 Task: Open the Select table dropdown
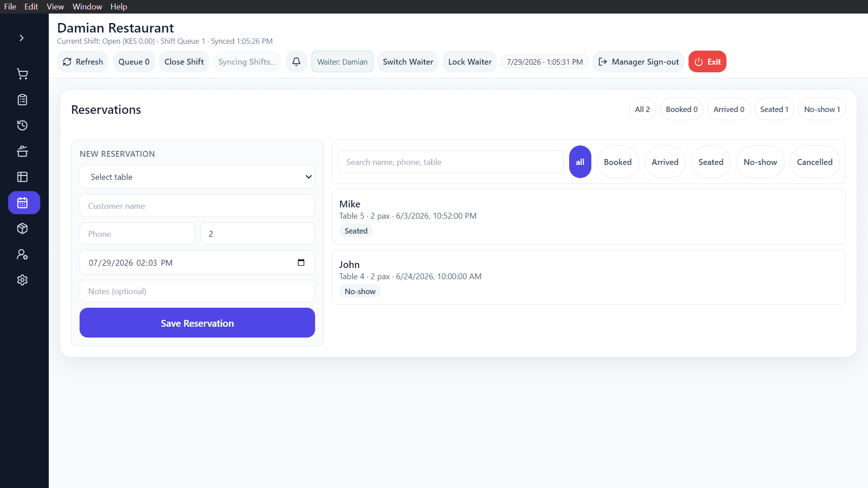(x=197, y=177)
